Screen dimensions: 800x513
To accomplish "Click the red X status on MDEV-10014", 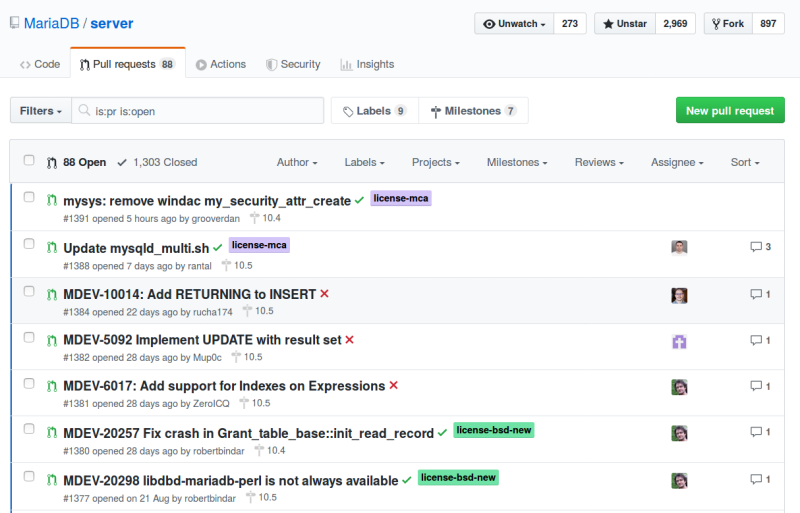I will (x=324, y=294).
